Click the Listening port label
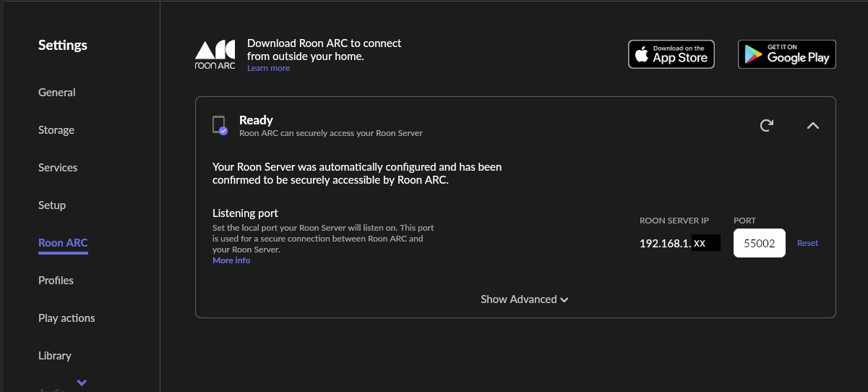Screen dimensions: 868x392 pyautogui.click(x=245, y=213)
